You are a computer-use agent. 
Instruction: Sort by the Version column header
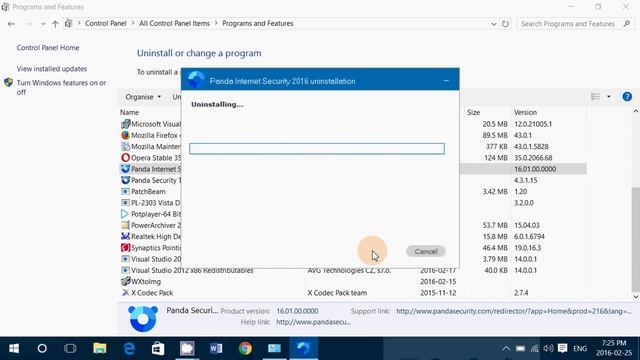point(525,112)
